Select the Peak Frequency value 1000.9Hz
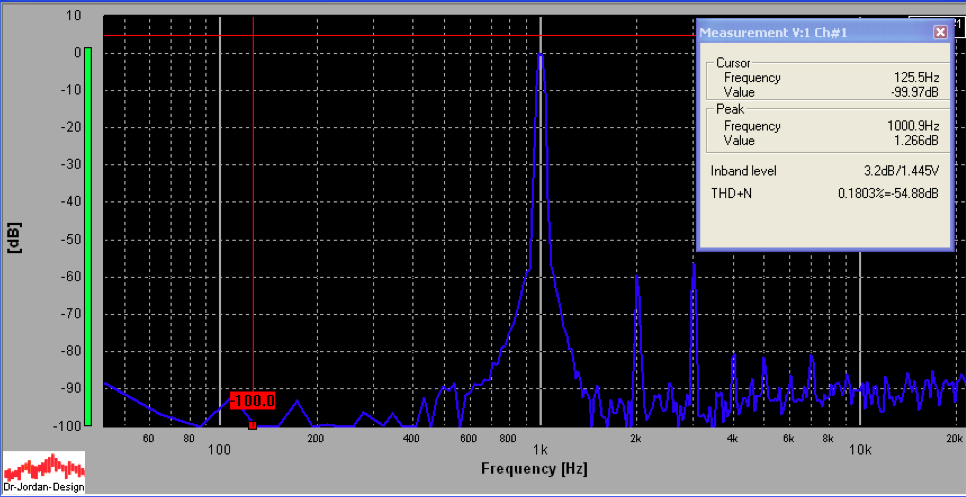 click(x=913, y=127)
